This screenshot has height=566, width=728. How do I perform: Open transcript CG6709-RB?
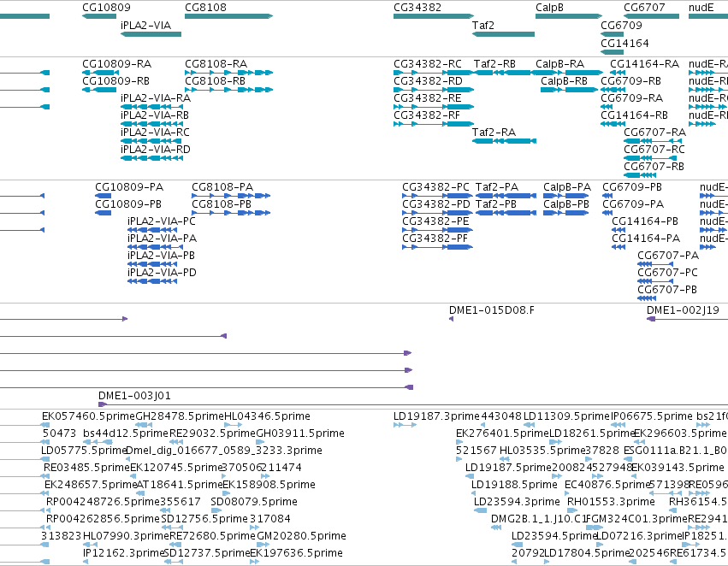631,80
